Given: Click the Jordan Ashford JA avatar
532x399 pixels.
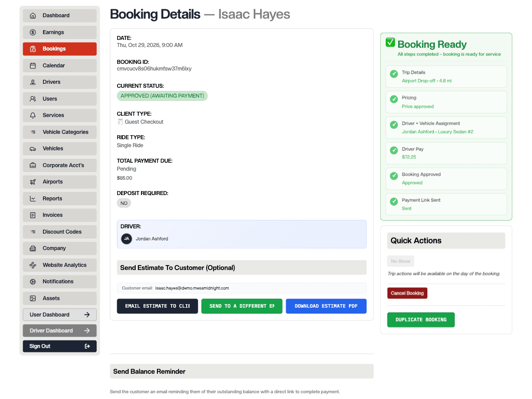Looking at the screenshot, I should [x=127, y=239].
